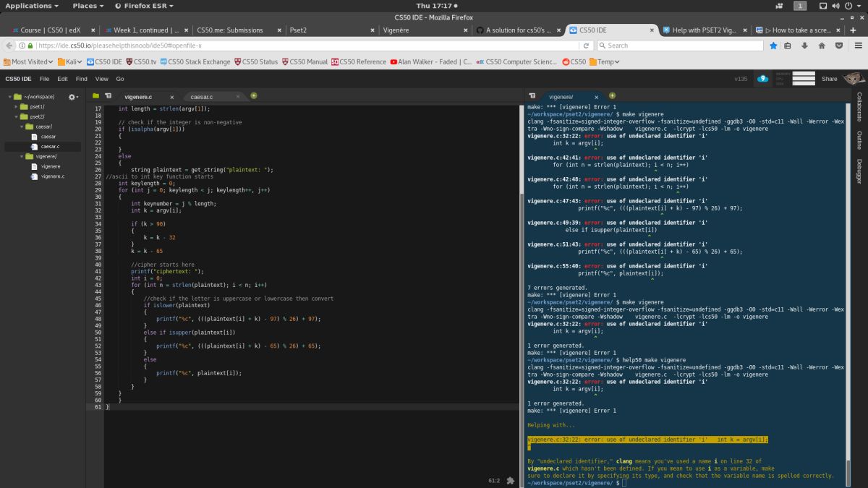Open the Firefox bookmarks library icon
Viewport: 868px width, 488px height.
click(x=787, y=45)
